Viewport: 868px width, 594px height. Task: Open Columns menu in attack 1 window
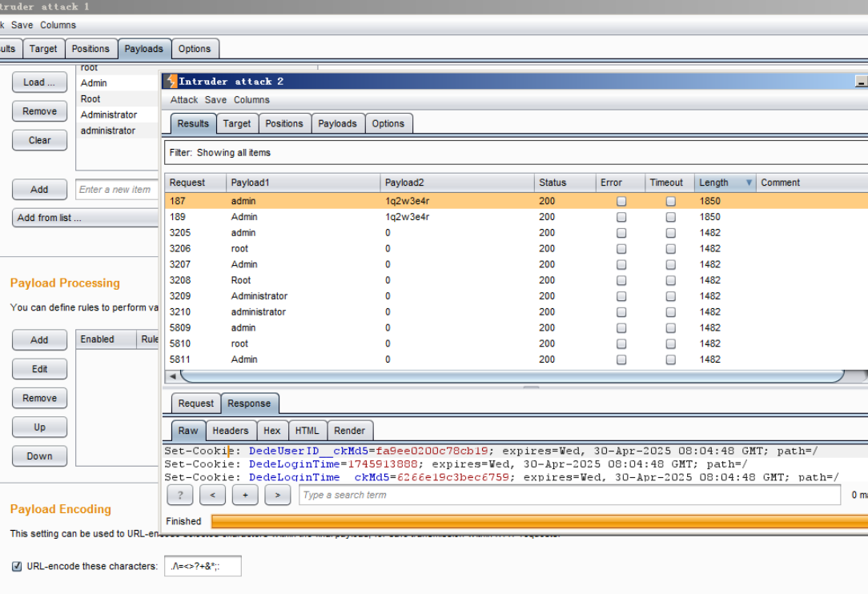coord(58,25)
